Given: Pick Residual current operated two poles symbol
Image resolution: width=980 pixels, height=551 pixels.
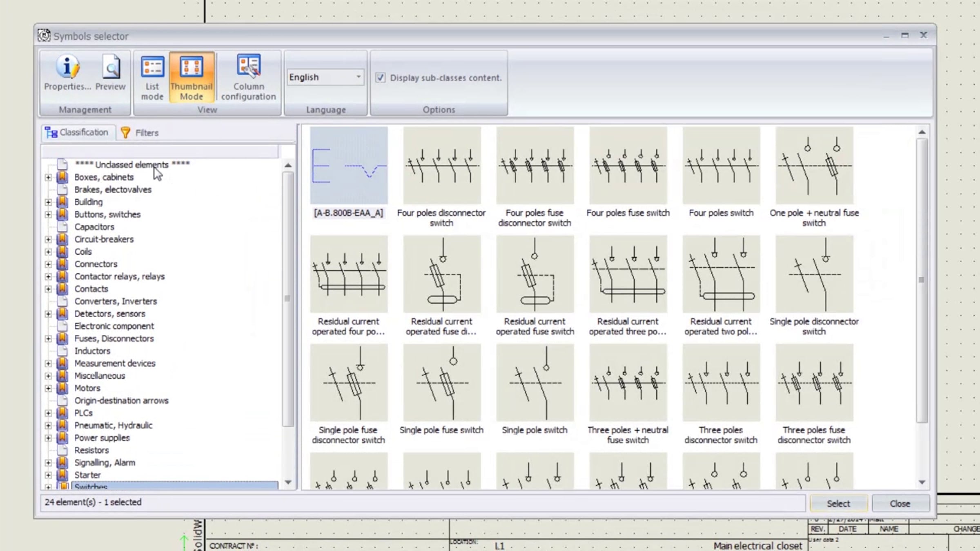Looking at the screenshot, I should click(721, 274).
